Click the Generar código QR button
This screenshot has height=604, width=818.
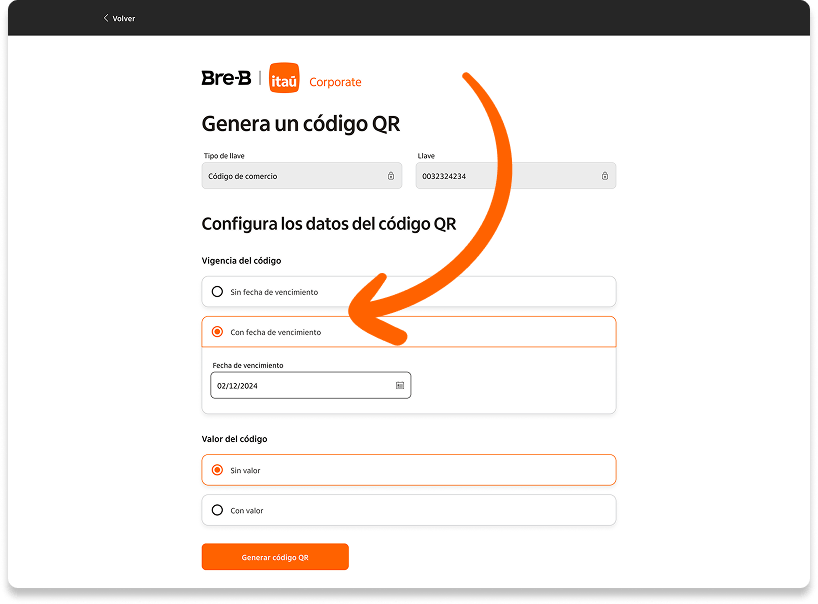coord(275,557)
